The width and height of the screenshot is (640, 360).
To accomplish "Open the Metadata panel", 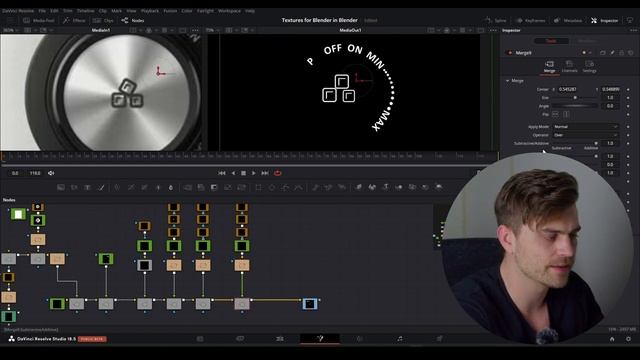I will pyautogui.click(x=568, y=20).
